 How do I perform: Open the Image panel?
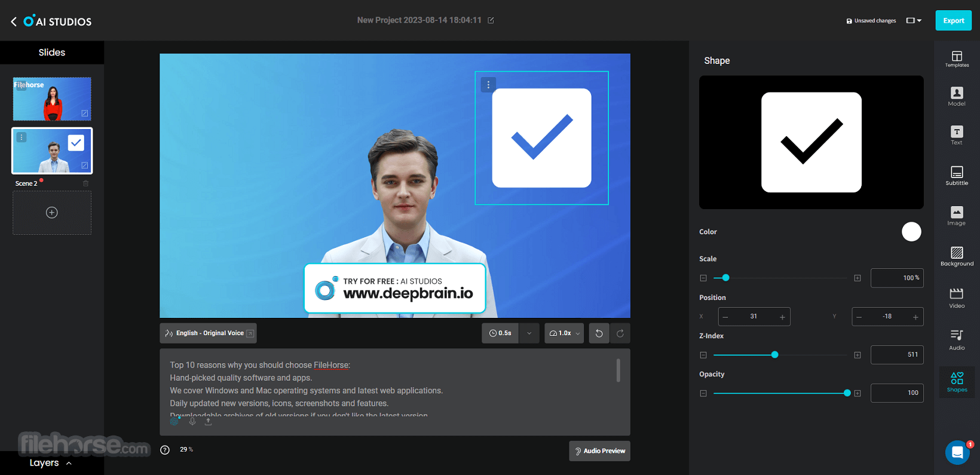pyautogui.click(x=957, y=216)
